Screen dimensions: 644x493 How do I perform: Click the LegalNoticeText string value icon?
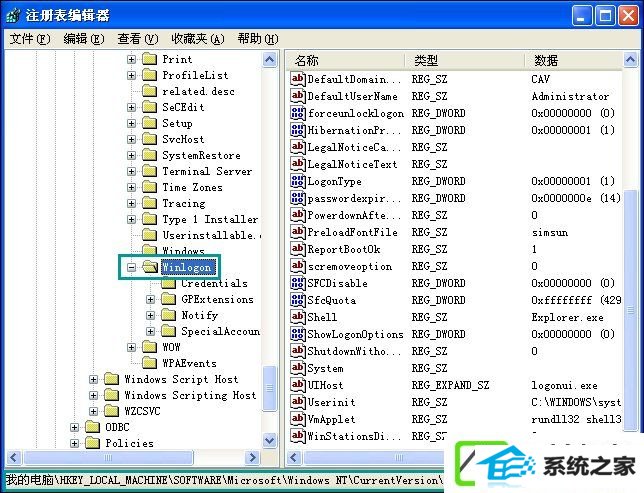pos(298,164)
